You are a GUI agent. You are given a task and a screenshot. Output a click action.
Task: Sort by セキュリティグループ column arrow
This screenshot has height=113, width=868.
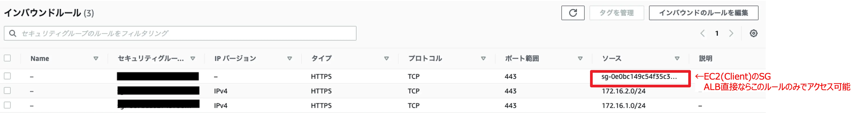[x=193, y=59]
